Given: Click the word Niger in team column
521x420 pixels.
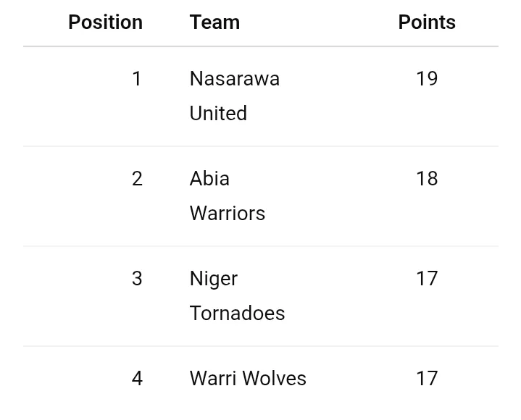Looking at the screenshot, I should click(x=213, y=279).
